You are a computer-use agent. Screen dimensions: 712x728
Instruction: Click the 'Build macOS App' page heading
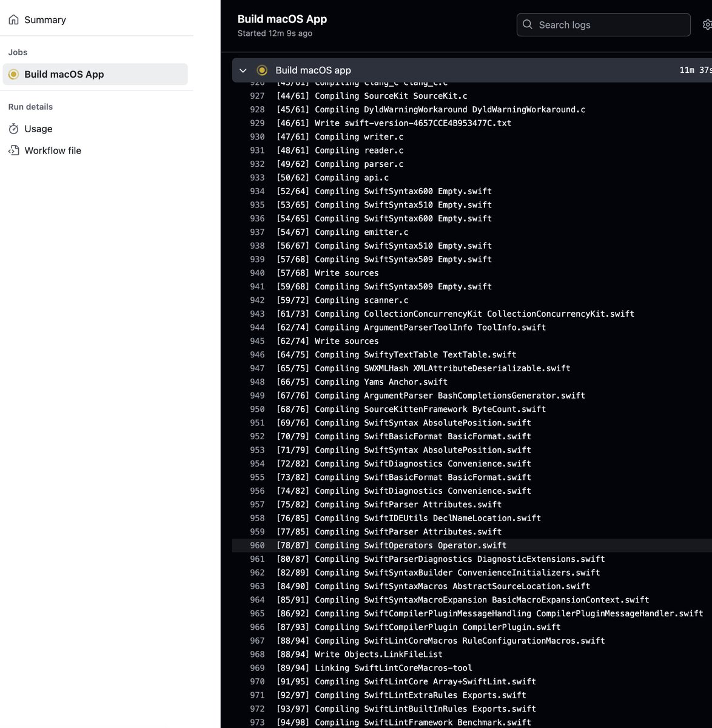[x=282, y=19]
